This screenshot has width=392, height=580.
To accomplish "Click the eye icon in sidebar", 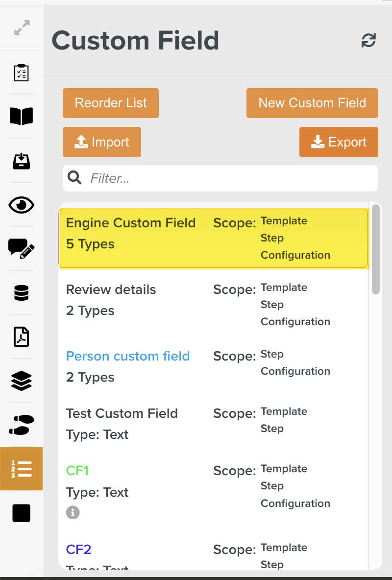I will pos(22,205).
